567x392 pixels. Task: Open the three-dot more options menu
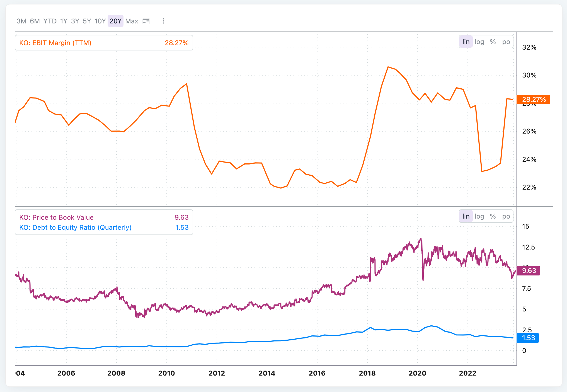pos(163,21)
